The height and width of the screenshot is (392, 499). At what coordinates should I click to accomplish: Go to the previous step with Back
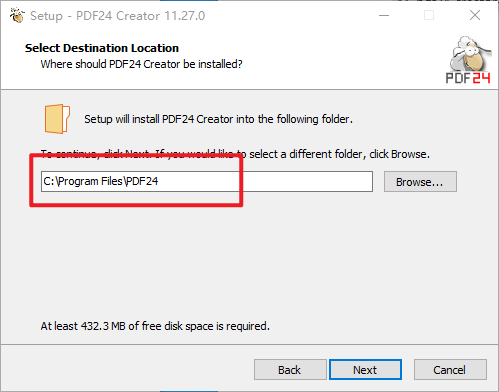pyautogui.click(x=290, y=369)
